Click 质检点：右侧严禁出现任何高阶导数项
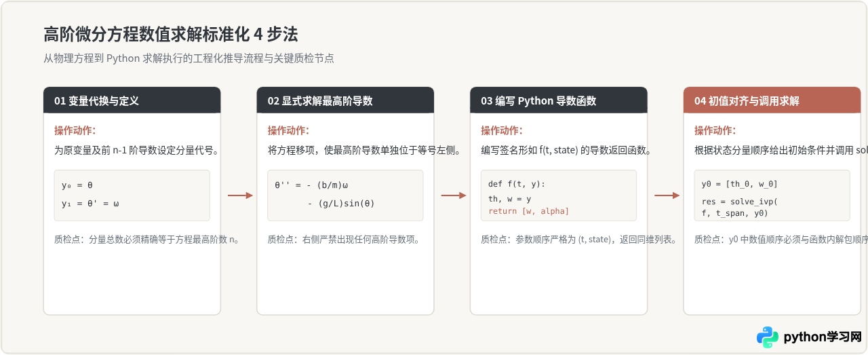The image size is (868, 355). (x=344, y=240)
